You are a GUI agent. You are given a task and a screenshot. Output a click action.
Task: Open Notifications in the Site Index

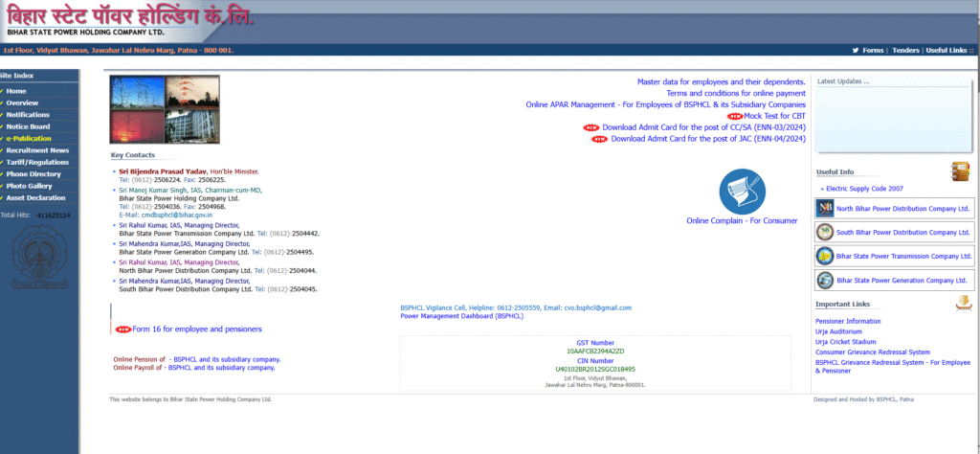(28, 115)
